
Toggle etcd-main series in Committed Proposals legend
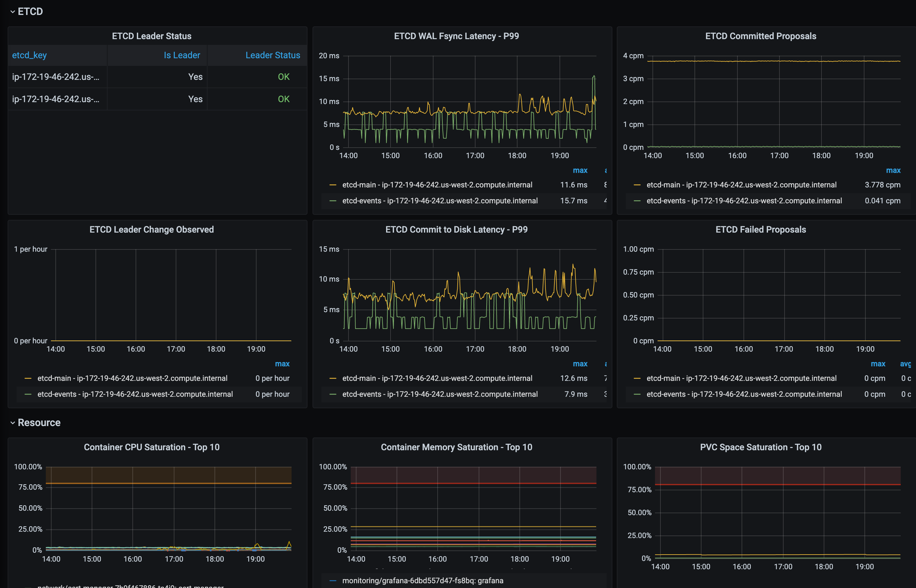pos(741,185)
